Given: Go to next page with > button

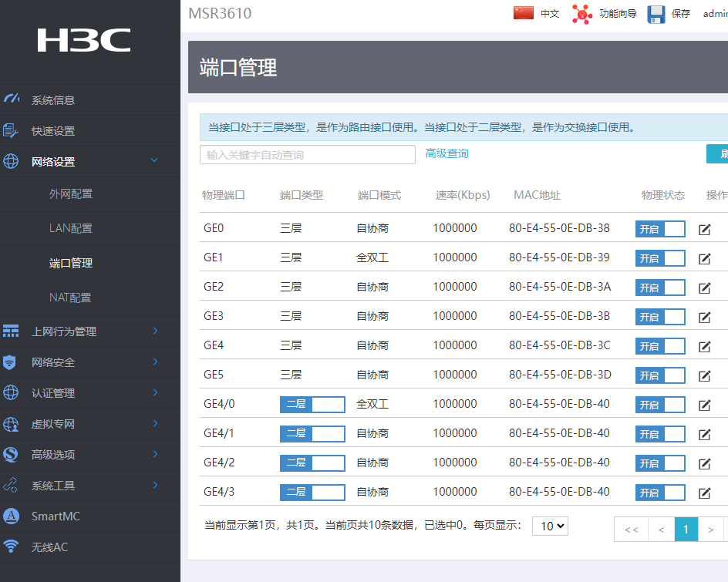Looking at the screenshot, I should pyautogui.click(x=710, y=529).
